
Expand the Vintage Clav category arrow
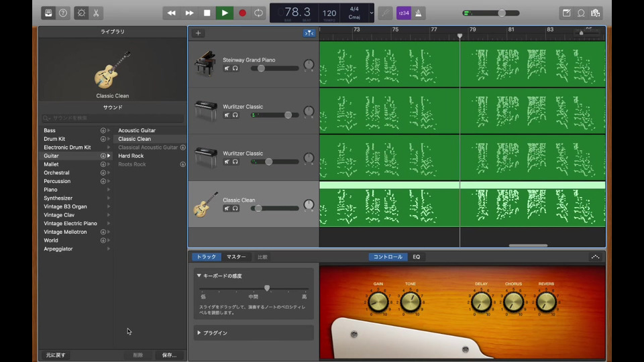coord(109,215)
